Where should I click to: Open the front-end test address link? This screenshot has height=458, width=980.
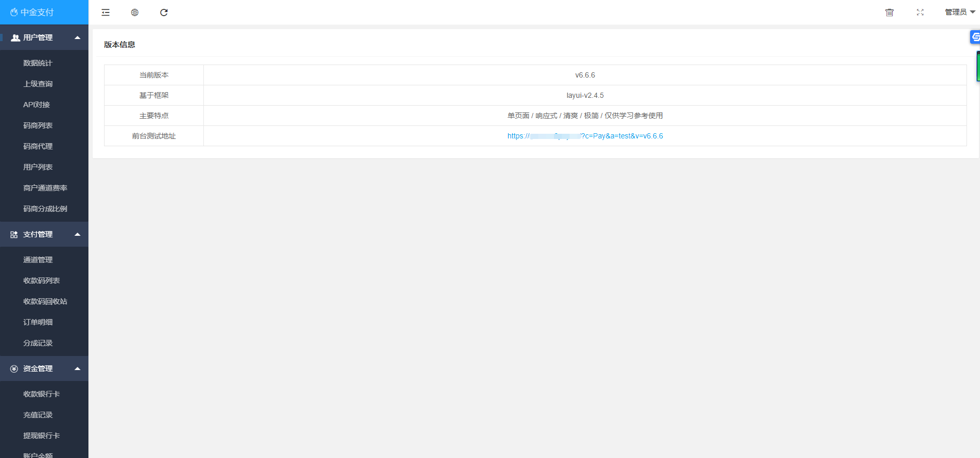coord(585,136)
